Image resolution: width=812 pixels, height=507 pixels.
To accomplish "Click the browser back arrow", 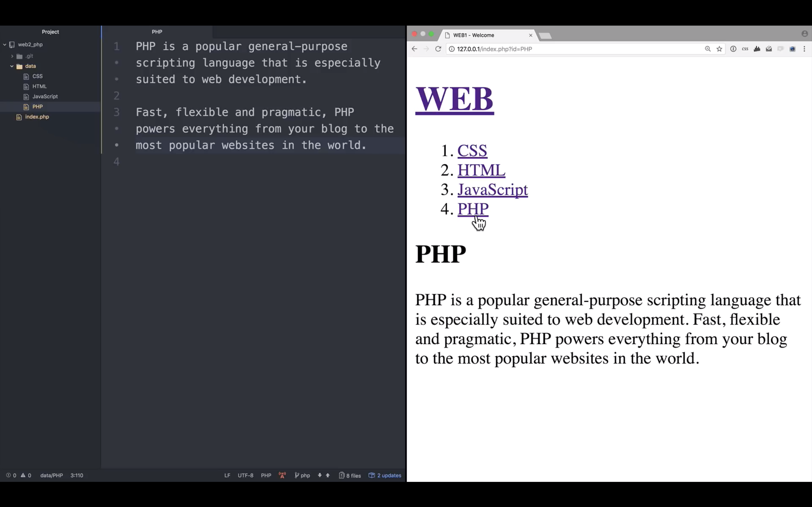I will tap(414, 49).
